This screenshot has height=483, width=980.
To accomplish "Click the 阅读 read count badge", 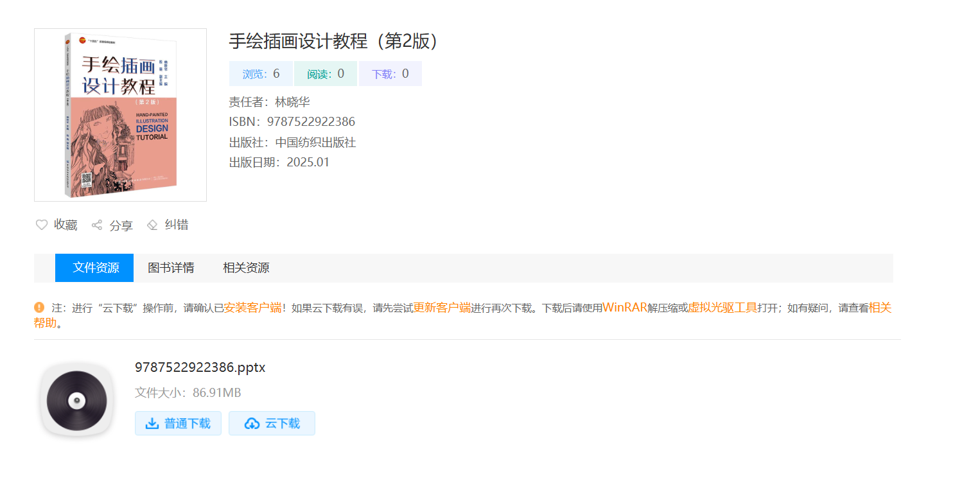I will 325,74.
